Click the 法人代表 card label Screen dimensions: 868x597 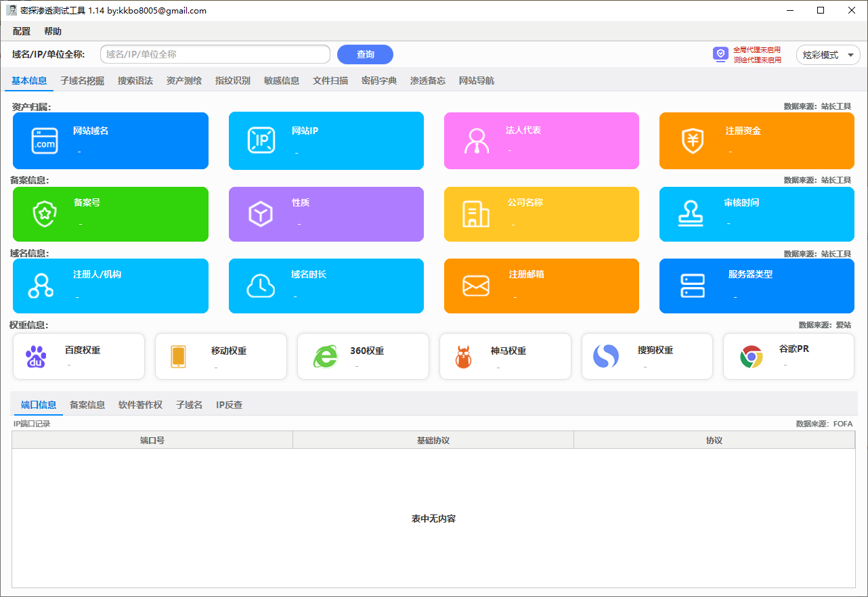coord(523,130)
